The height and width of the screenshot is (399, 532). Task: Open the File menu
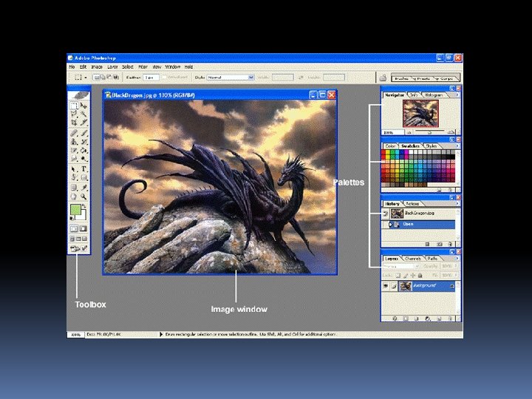click(x=72, y=66)
